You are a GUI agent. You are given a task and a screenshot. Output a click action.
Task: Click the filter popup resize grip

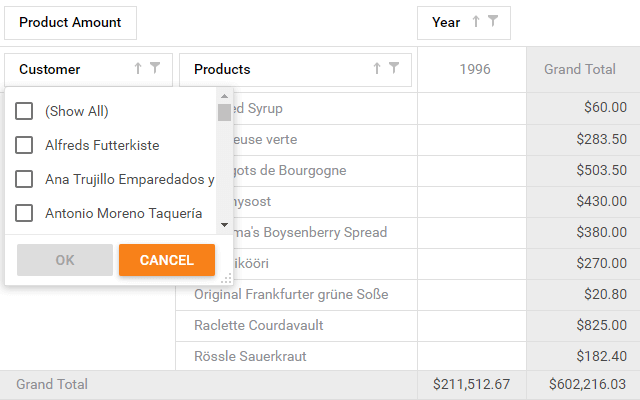point(226,279)
